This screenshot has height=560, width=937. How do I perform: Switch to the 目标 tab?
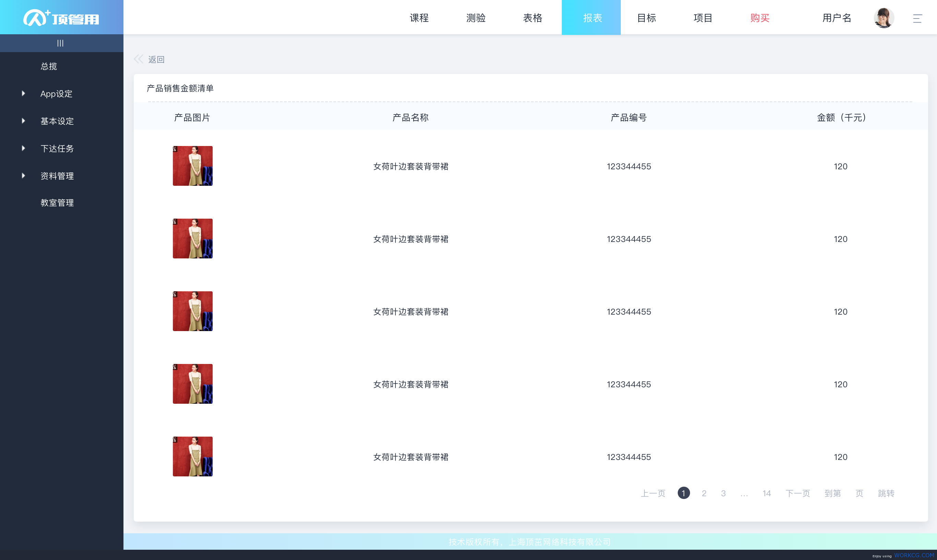[646, 18]
